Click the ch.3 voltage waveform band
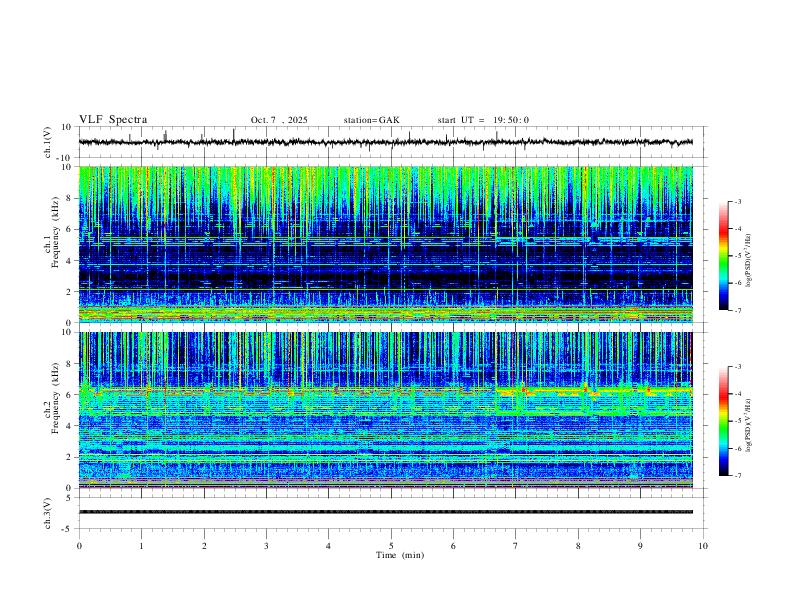The width and height of the screenshot is (792, 612). click(x=385, y=512)
